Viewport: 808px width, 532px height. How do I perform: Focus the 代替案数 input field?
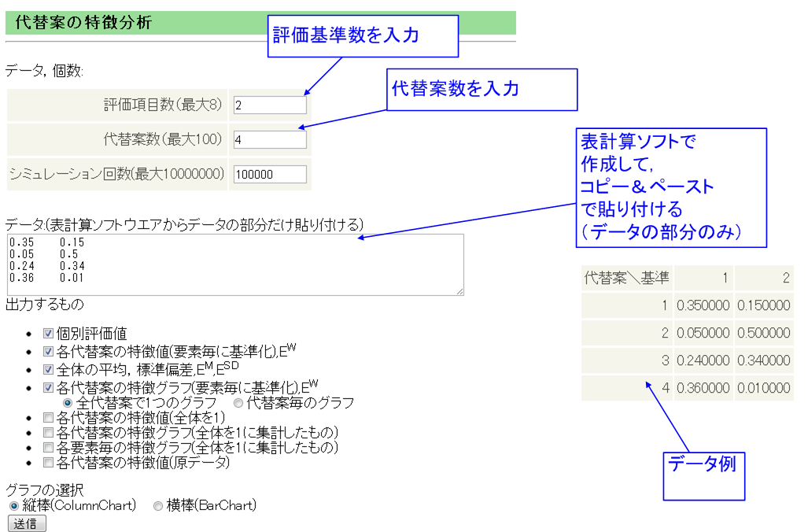coord(269,139)
